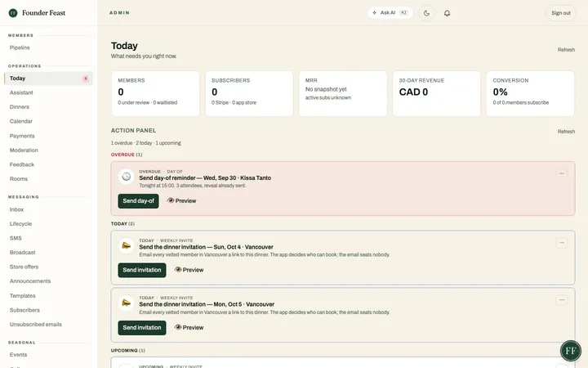Refresh the Today page header

(566, 50)
